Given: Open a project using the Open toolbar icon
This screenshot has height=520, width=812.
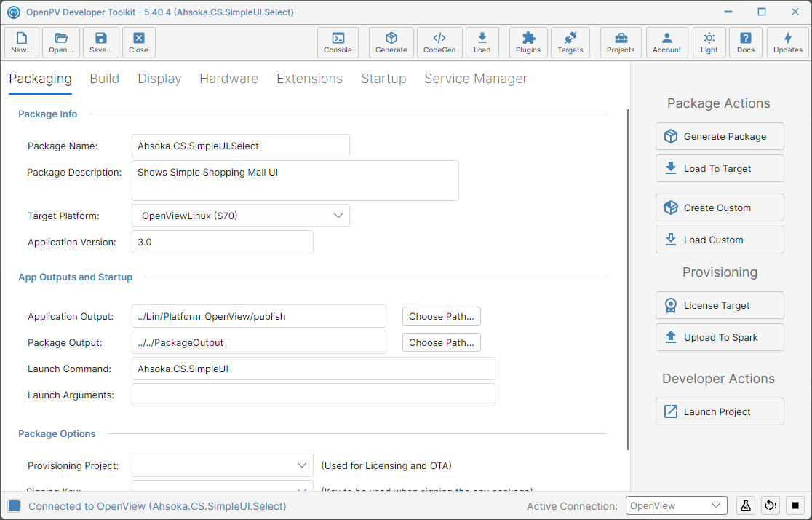Looking at the screenshot, I should (x=61, y=42).
